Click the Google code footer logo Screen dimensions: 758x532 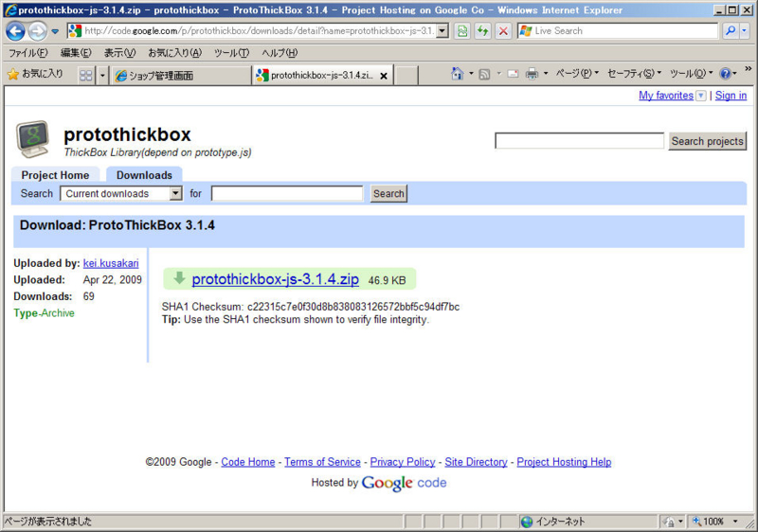pyautogui.click(x=404, y=483)
